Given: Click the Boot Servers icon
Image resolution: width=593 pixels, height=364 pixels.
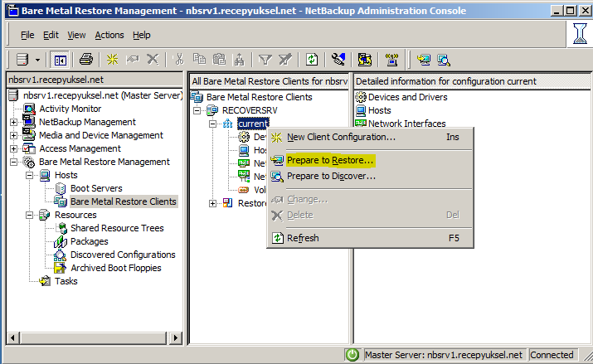Looking at the screenshot, I should click(x=61, y=188).
